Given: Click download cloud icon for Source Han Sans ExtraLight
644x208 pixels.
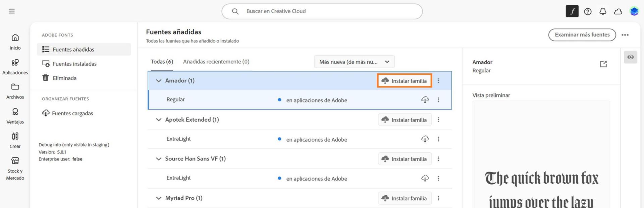Looking at the screenshot, I should click(x=425, y=178).
